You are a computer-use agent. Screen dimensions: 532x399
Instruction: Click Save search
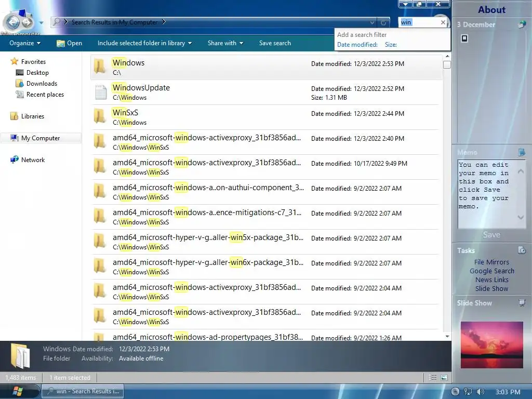tap(275, 43)
